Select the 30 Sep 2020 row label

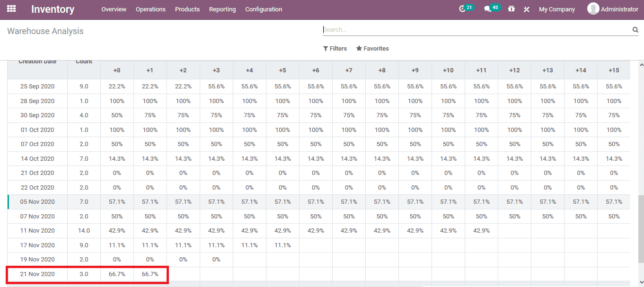pyautogui.click(x=37, y=115)
